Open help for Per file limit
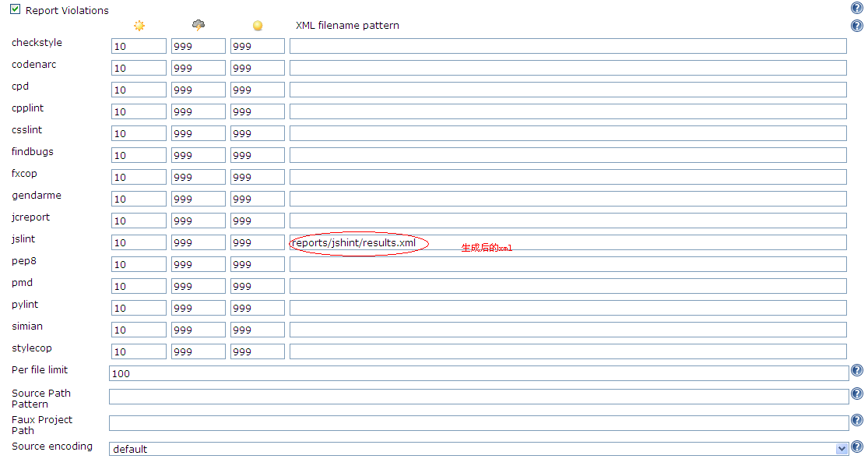Screen dimensions: 868x459 click(x=856, y=370)
